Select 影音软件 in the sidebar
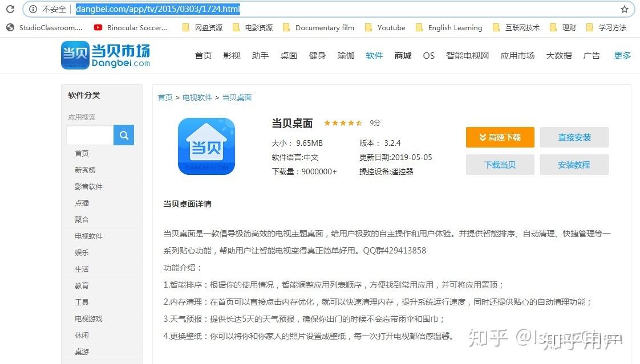Image resolution: width=640 pixels, height=364 pixels. (x=88, y=186)
